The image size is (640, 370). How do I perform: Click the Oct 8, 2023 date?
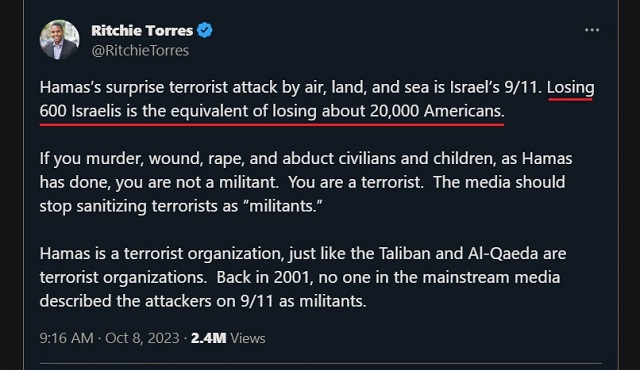coord(142,338)
